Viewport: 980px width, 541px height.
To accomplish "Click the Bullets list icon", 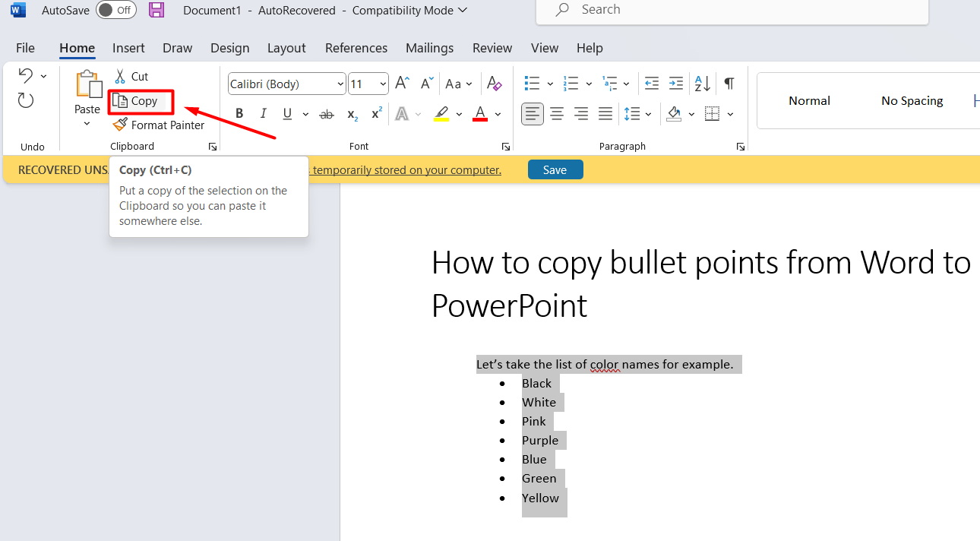I will point(533,84).
